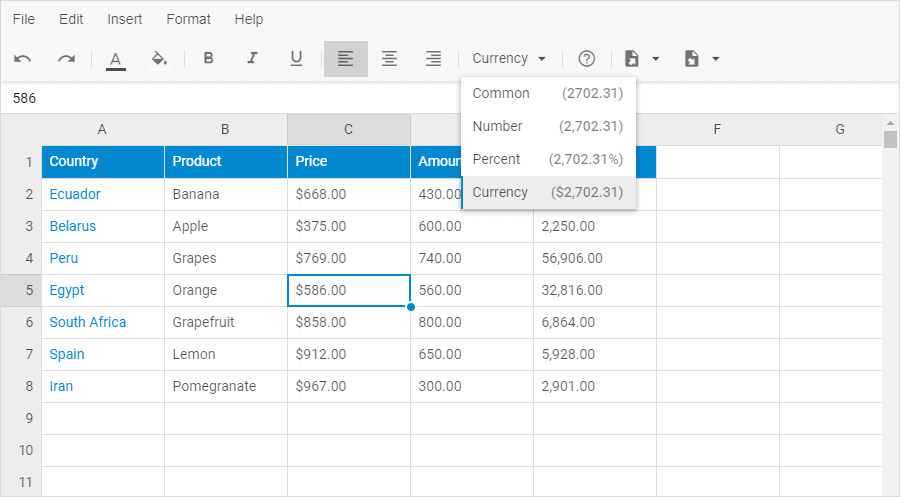Follow the South Africa link
This screenshot has width=900, height=497.
[x=88, y=322]
